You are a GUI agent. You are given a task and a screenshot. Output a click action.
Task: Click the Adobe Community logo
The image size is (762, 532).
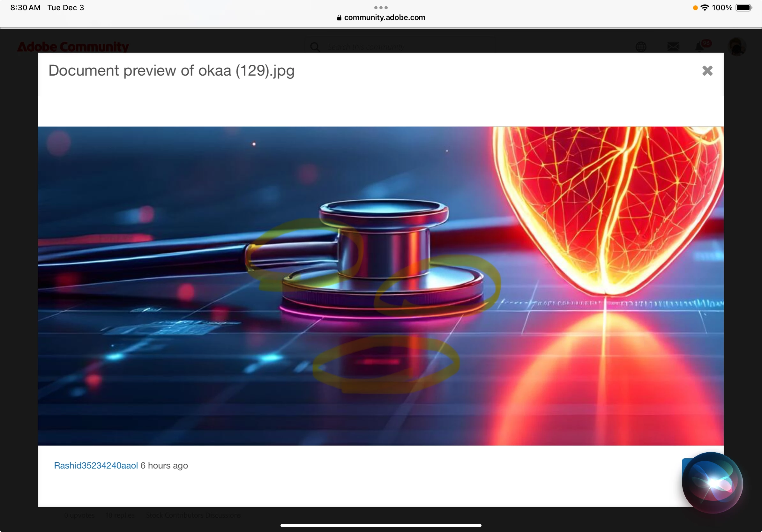coord(73,47)
